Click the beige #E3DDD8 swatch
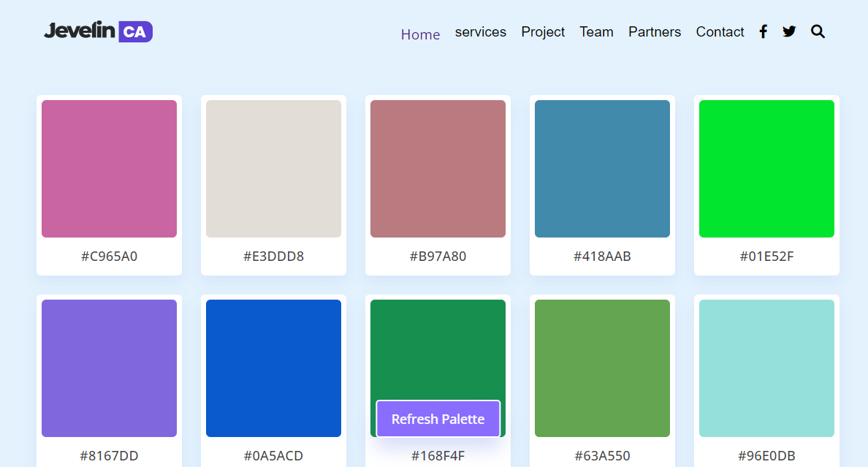This screenshot has width=868, height=467. click(273, 168)
